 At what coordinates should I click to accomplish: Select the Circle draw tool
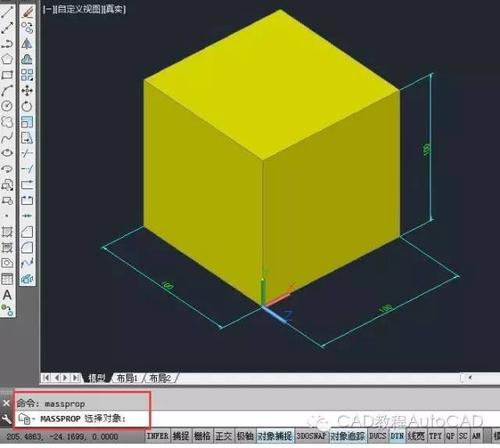click(x=7, y=106)
